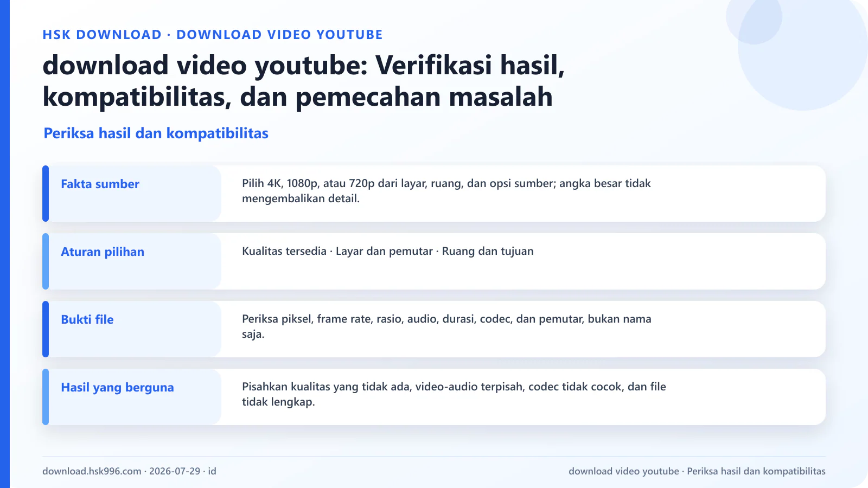Image resolution: width=868 pixels, height=488 pixels.
Task: Select the Bukti file row label
Action: point(87,319)
